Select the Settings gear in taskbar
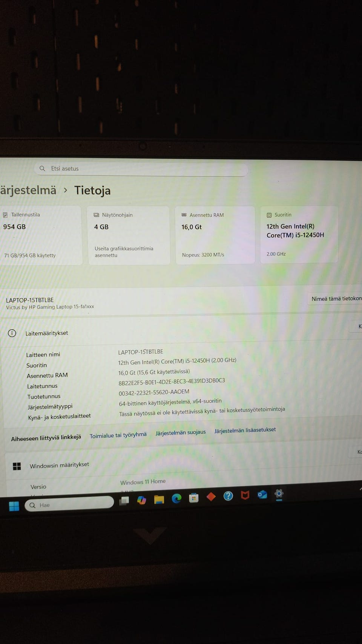The height and width of the screenshot is (644, 362). [x=279, y=493]
